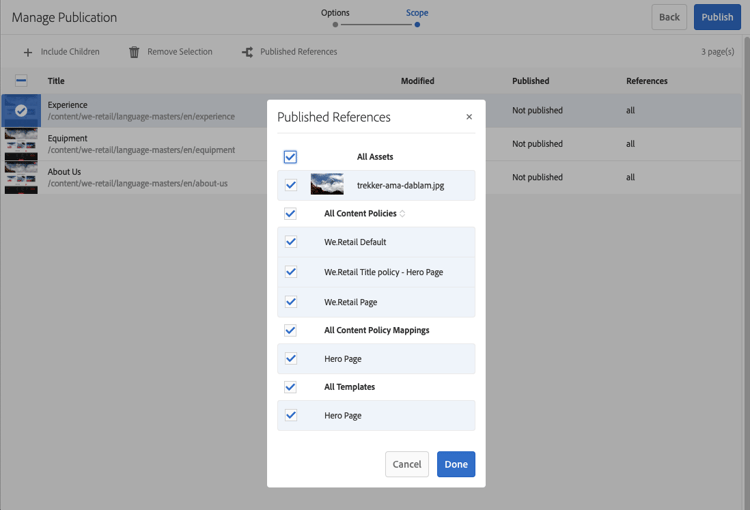Screen dimensions: 750x510
Task: Click the Options step dot indicator
Action: tap(335, 24)
